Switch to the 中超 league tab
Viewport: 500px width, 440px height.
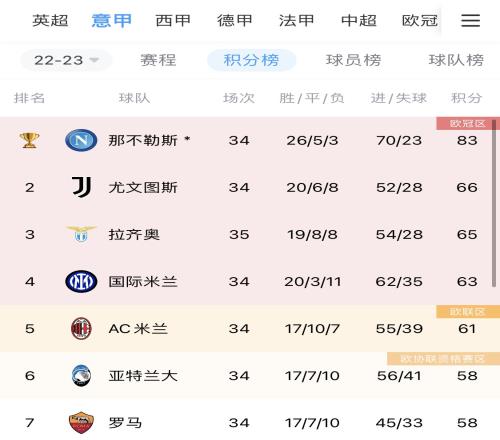pyautogui.click(x=359, y=21)
